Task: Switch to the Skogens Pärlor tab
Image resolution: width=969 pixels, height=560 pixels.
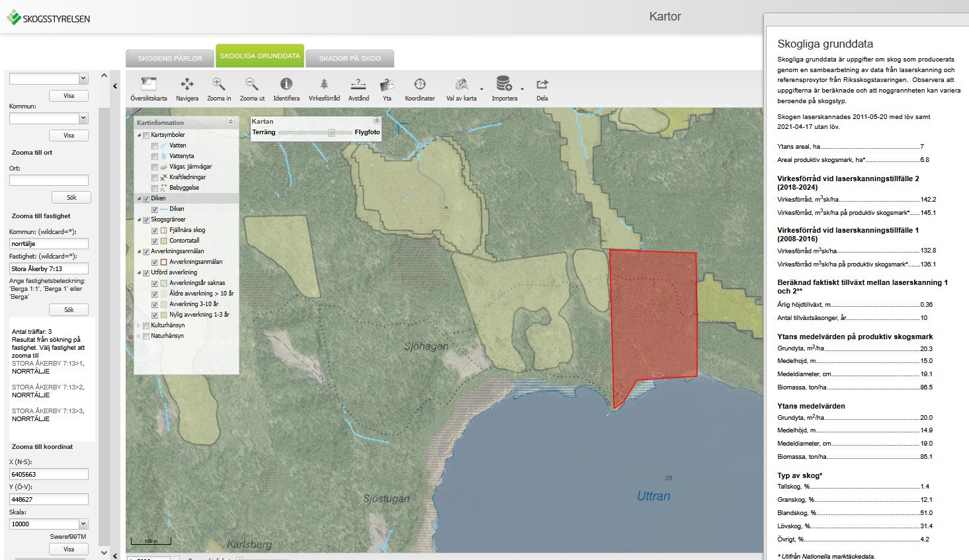Action: 170,58
